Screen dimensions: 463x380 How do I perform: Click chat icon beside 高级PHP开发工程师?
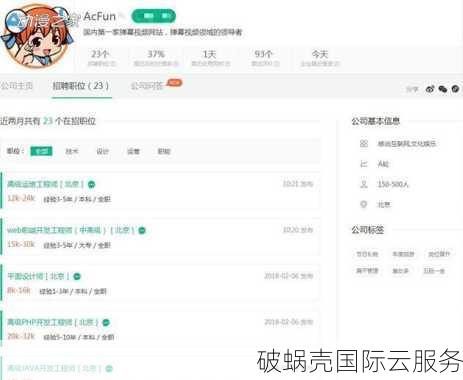(x=106, y=322)
